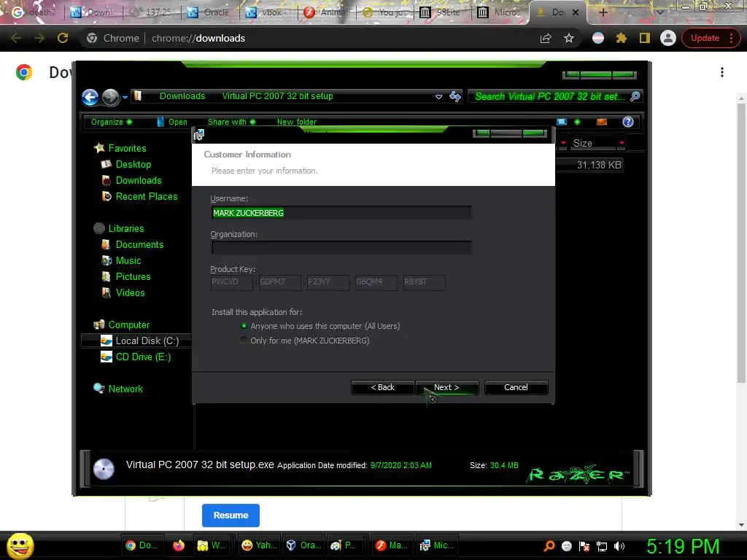Click the explorer Back arrow button
Image resolution: width=747 pixels, height=560 pixels.
(90, 97)
